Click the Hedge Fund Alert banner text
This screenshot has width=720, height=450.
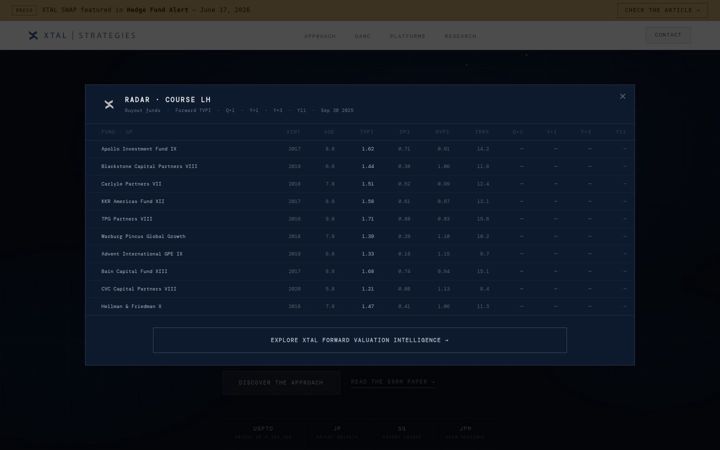click(158, 10)
